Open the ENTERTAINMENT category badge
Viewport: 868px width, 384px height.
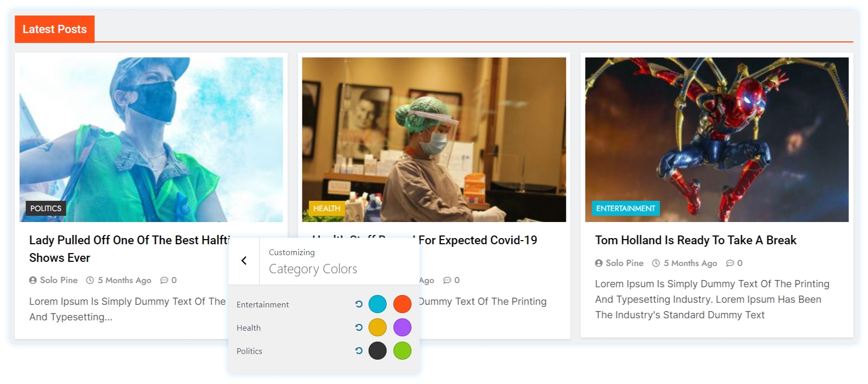pos(625,209)
